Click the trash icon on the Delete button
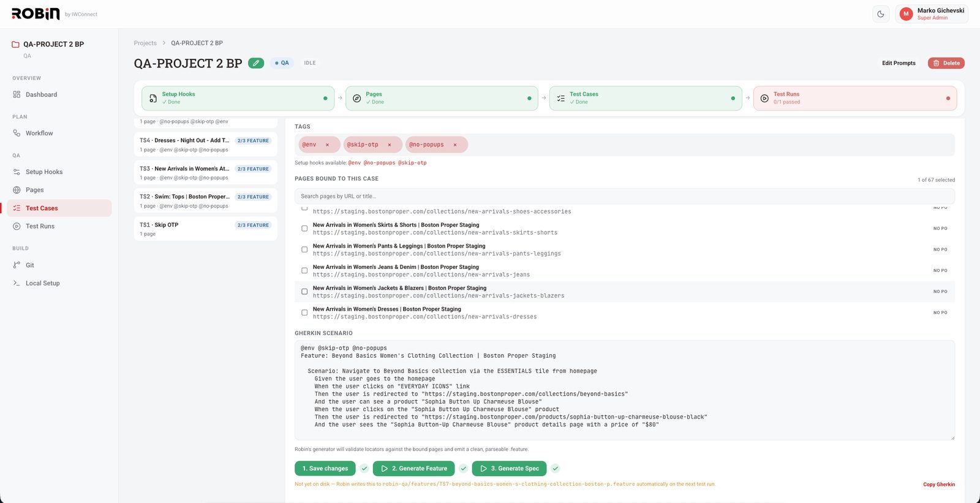 pos(936,63)
